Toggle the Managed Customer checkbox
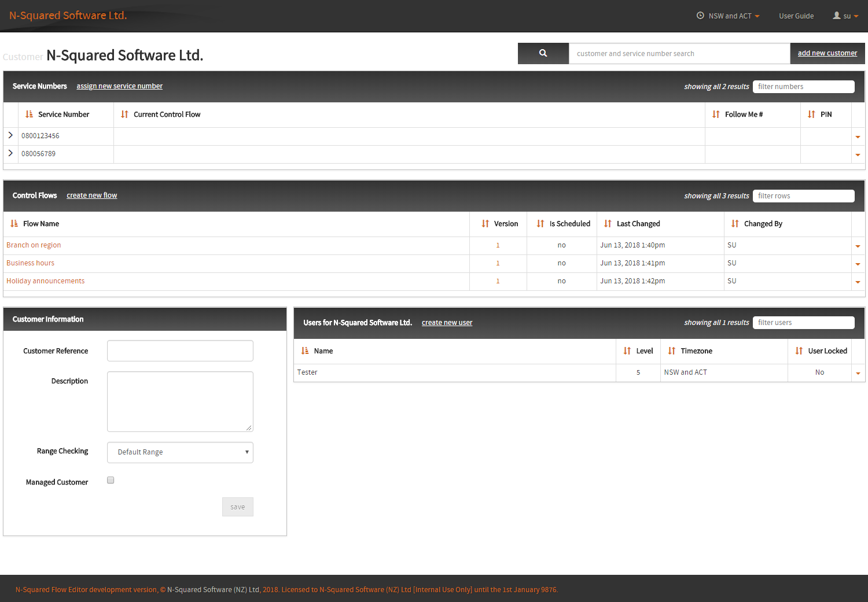This screenshot has height=602, width=868. coord(111,480)
